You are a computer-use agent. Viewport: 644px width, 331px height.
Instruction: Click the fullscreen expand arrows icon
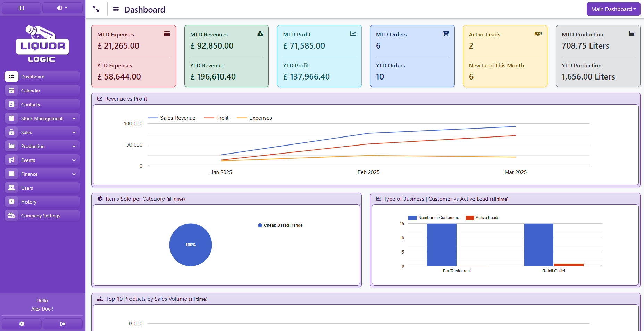pos(96,9)
